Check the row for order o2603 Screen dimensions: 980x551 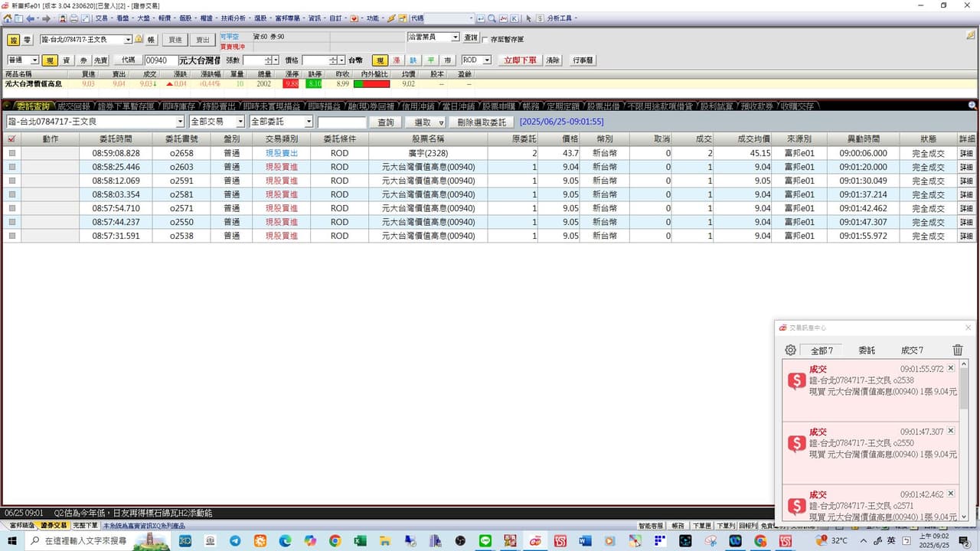(11, 167)
